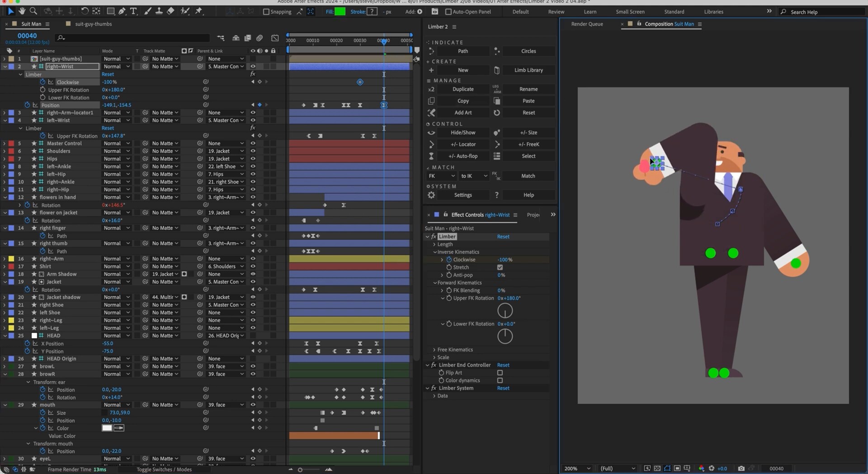Click the snapshot camera icon in viewer
Image resolution: width=868 pixels, height=474 pixels.
coord(741,468)
